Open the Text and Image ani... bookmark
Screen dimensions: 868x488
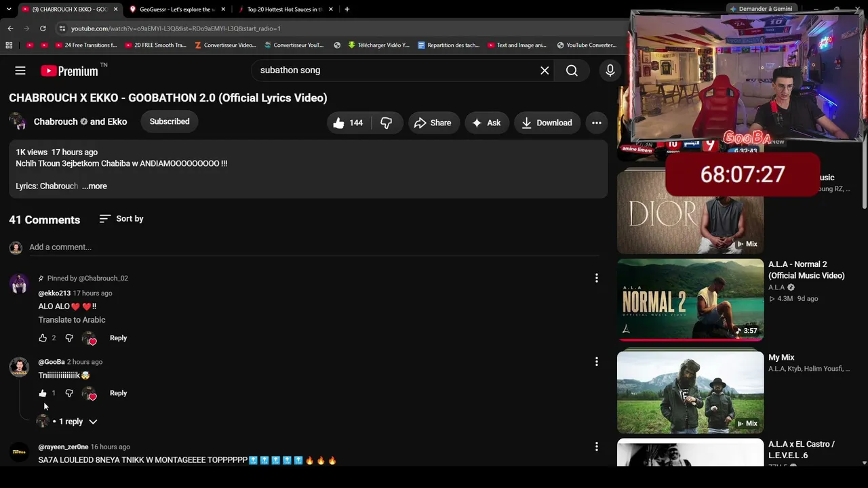coord(517,45)
